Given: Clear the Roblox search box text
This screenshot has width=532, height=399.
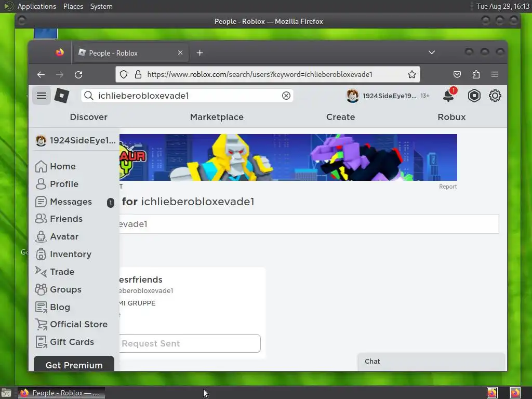Looking at the screenshot, I should [x=286, y=96].
